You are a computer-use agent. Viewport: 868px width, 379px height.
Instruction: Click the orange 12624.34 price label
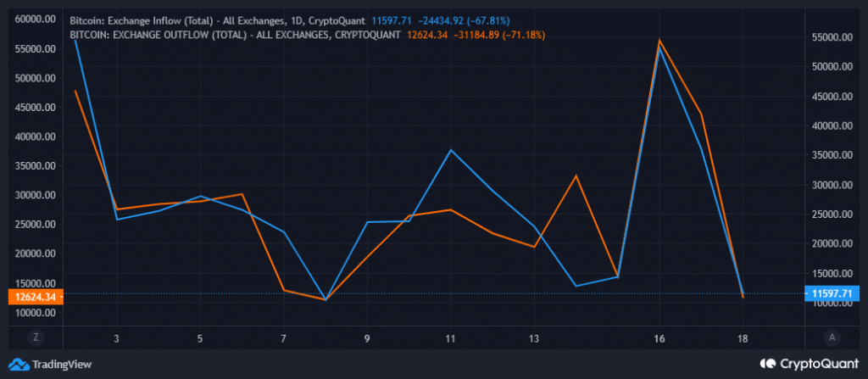click(x=31, y=297)
